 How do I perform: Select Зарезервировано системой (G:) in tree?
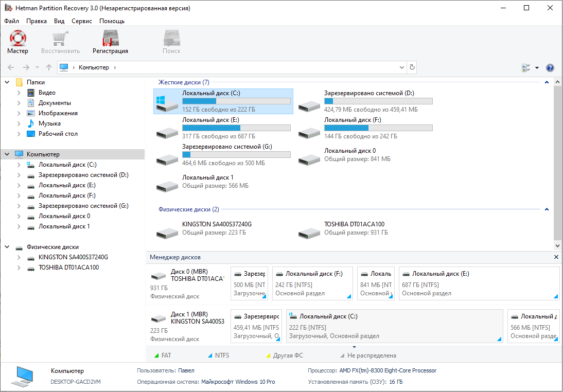83,206
